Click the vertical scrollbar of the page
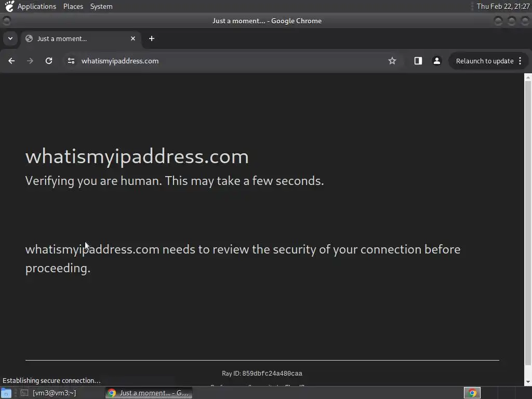This screenshot has height=399, width=532. 528,223
